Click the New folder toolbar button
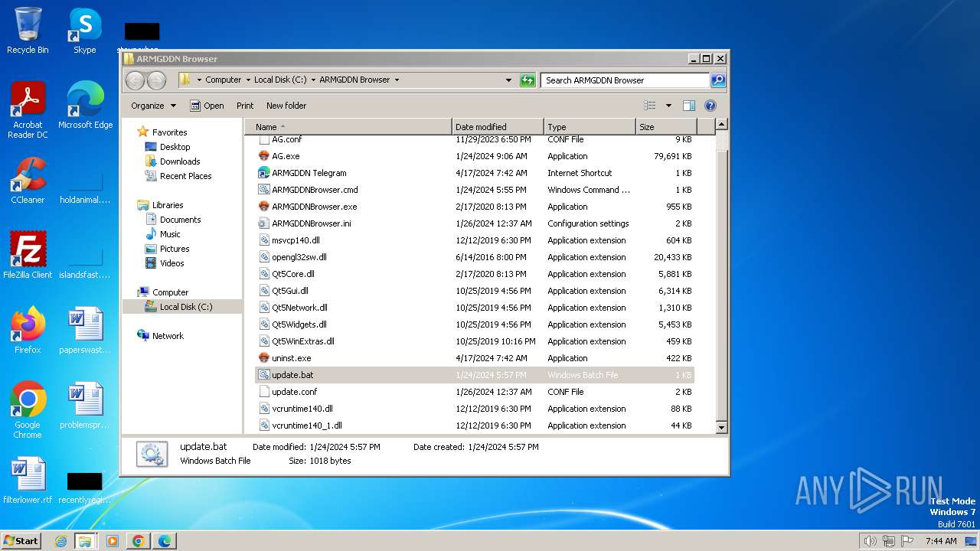 pyautogui.click(x=286, y=106)
